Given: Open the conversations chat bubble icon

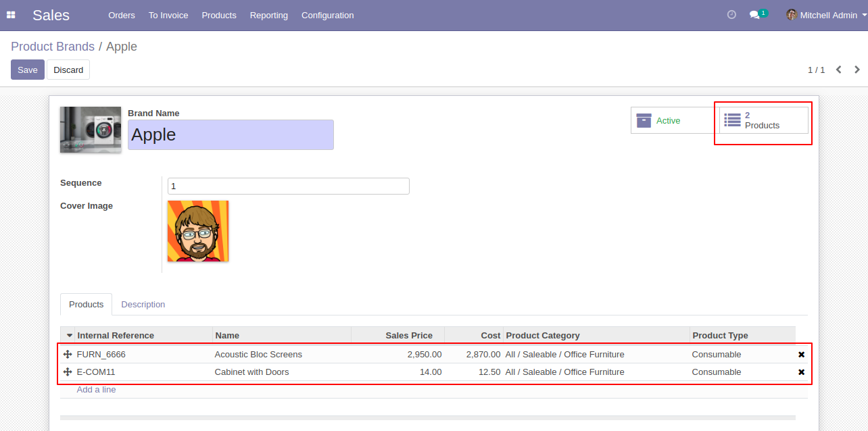Looking at the screenshot, I should pyautogui.click(x=754, y=15).
